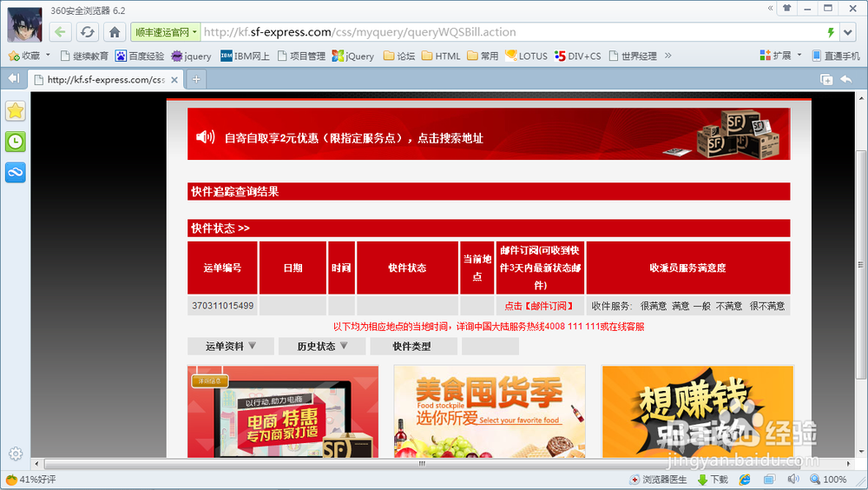Viewport: 868px width, 490px height.
Task: Click the address bar URL field
Action: (512, 32)
